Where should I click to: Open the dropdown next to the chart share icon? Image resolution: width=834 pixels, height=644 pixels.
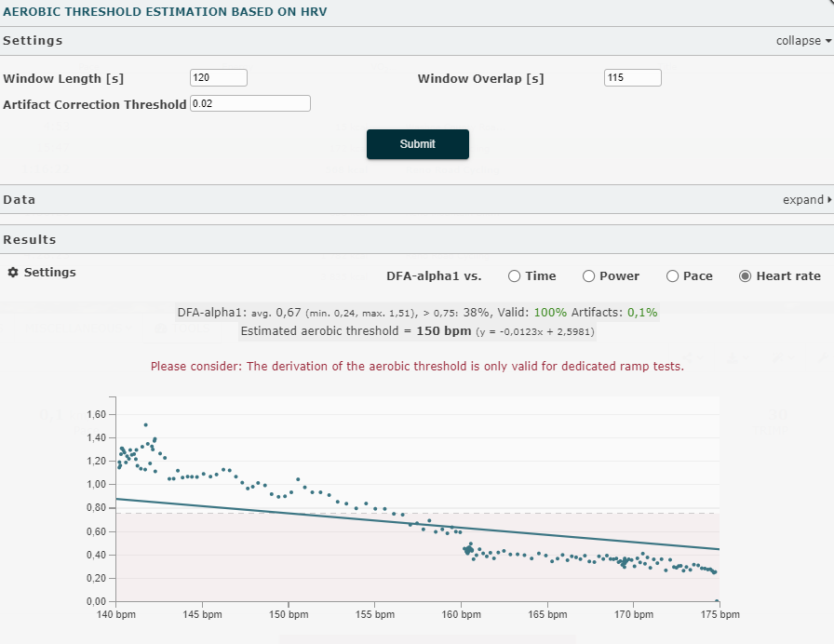[700, 357]
